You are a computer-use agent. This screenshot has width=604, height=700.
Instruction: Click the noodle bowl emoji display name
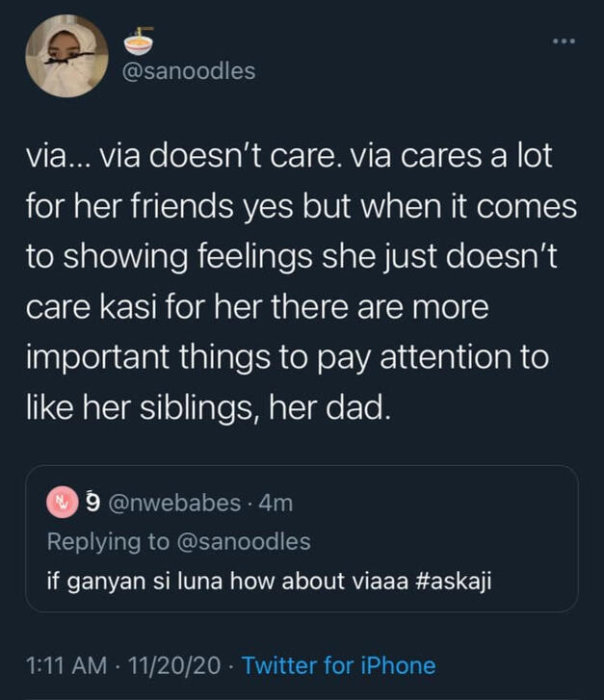139,39
